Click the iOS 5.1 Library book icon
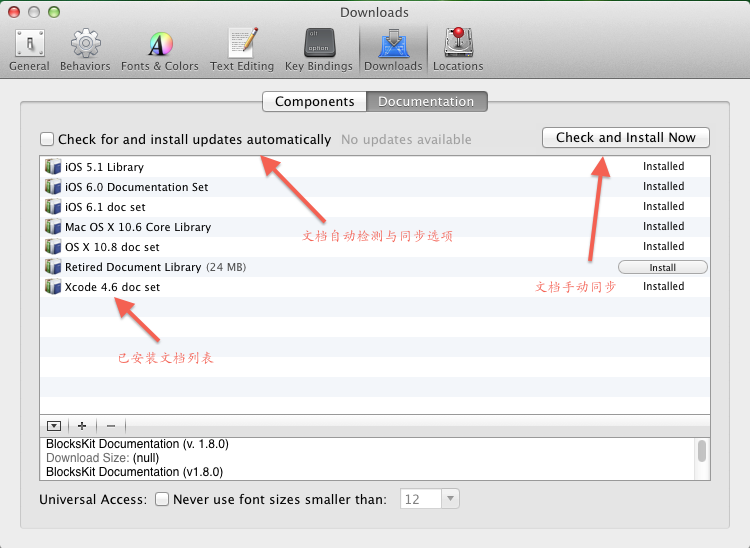 click(x=53, y=166)
